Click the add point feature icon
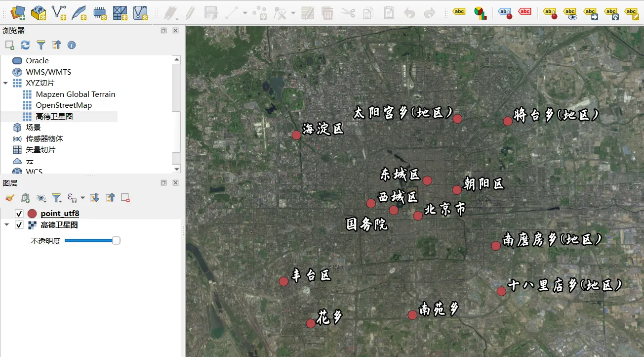644x357 pixels. [x=259, y=12]
